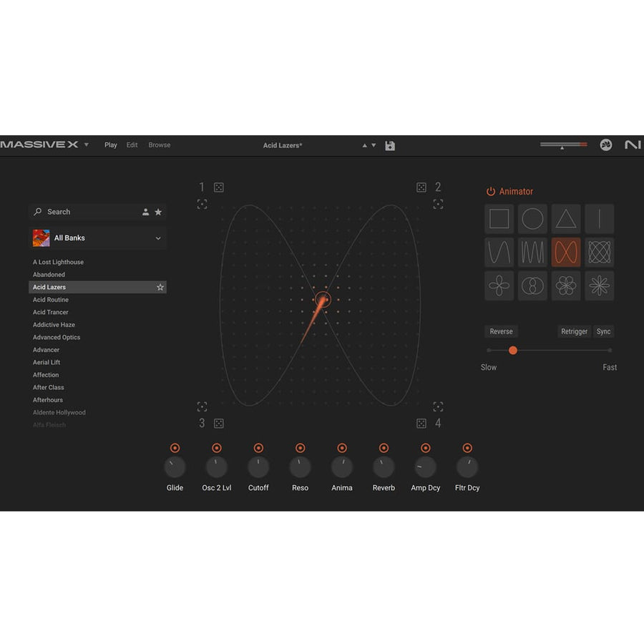Load the Addictive Haze preset
The width and height of the screenshot is (644, 644).
click(x=54, y=325)
